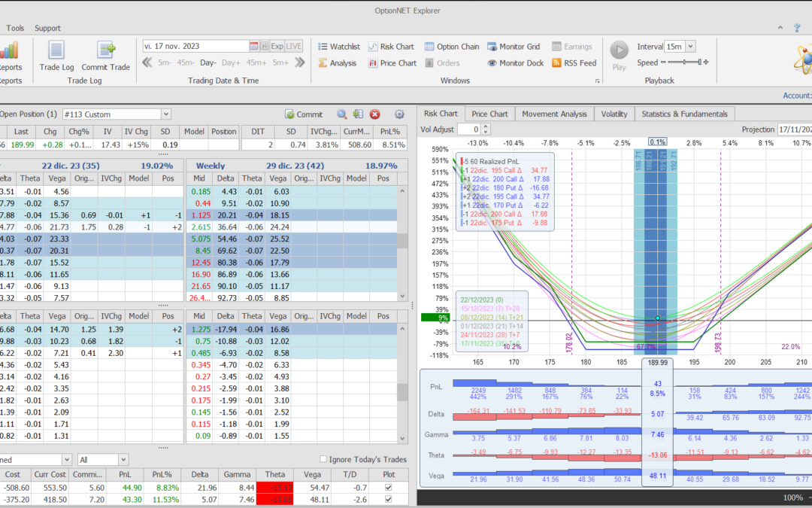Open the Option Chain window
The image size is (812, 508).
coord(452,47)
